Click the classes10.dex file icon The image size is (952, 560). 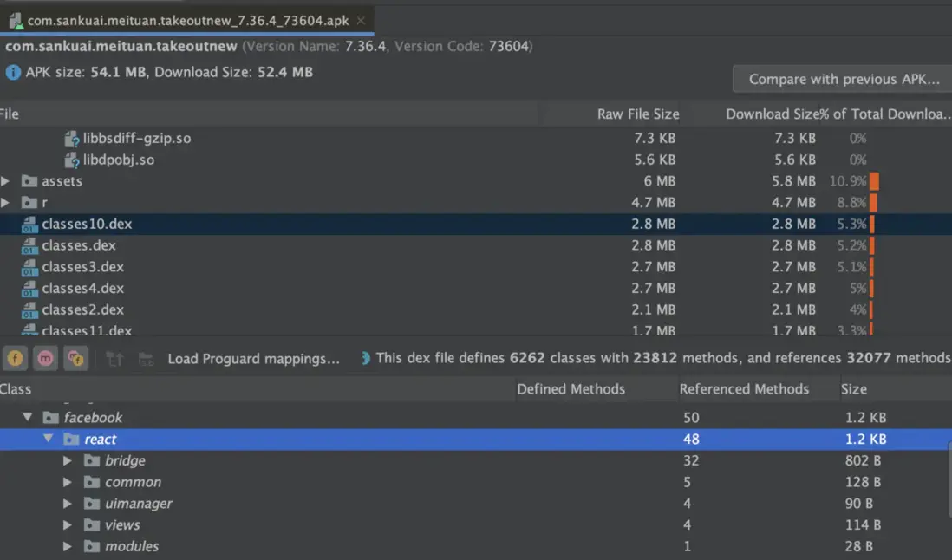29,224
